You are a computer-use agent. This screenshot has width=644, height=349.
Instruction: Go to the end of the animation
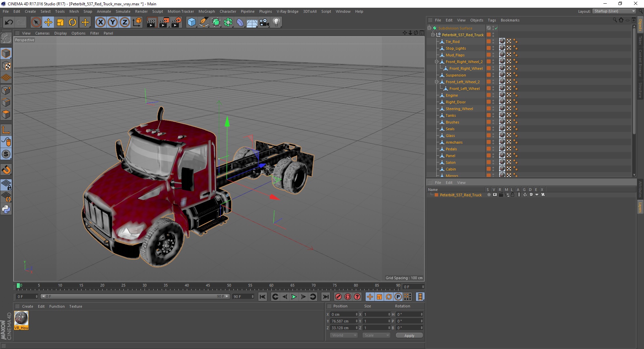325,297
